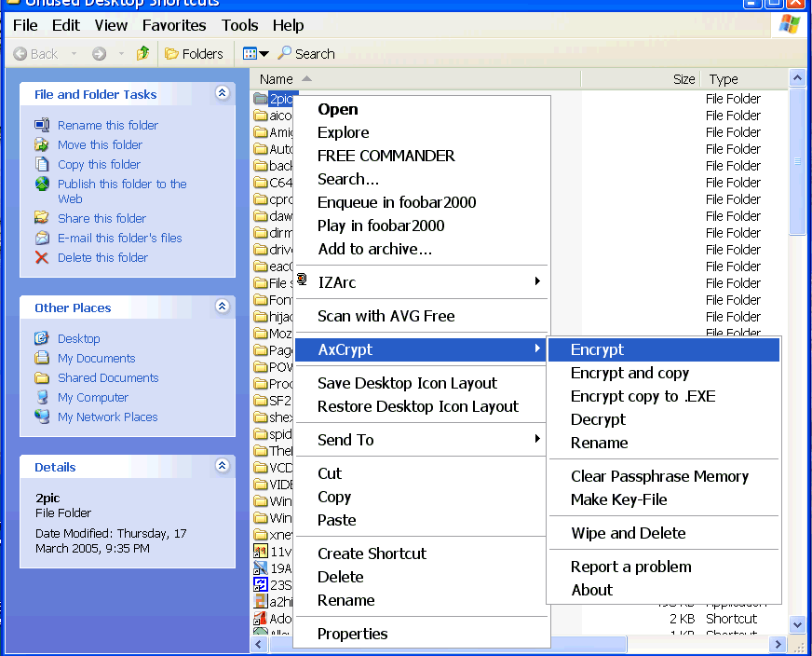This screenshot has width=812, height=656.
Task: Click the Back arrow toolbar icon
Action: (20, 54)
